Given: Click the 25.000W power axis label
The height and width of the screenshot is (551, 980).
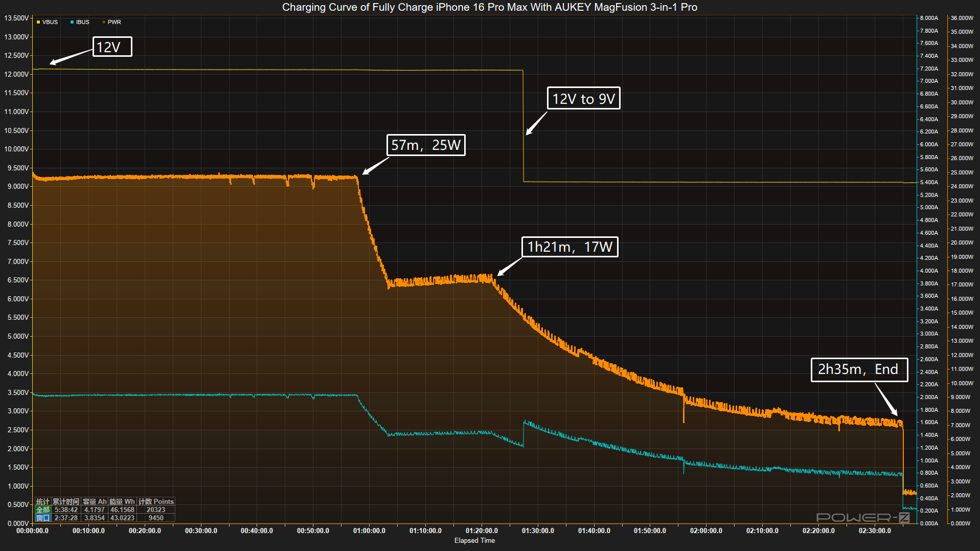Looking at the screenshot, I should pos(962,172).
